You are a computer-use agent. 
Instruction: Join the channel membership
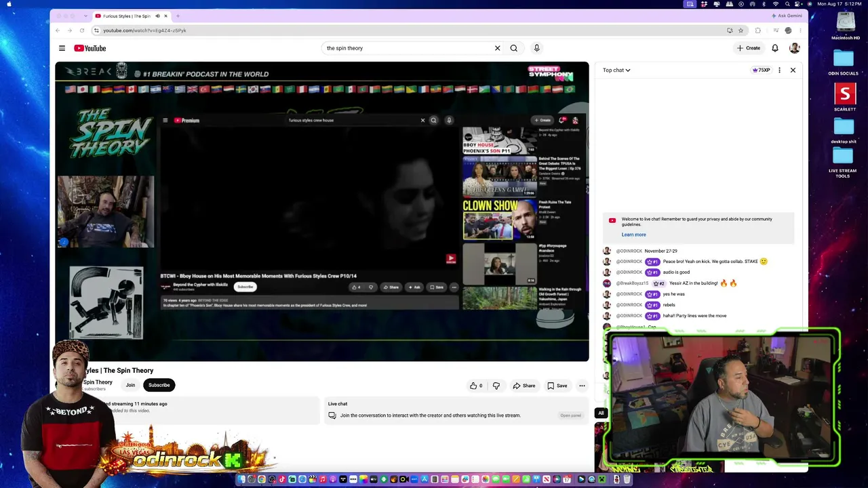[130, 385]
